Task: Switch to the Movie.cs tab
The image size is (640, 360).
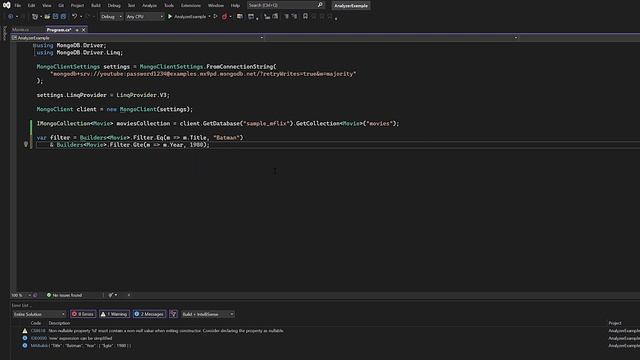Action: [x=20, y=30]
